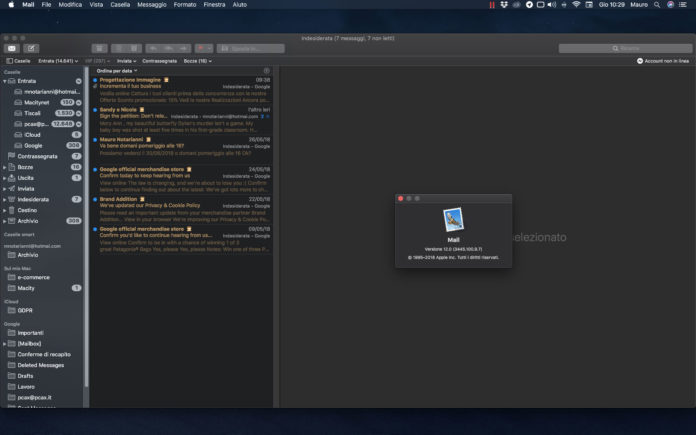Toggle mailbox list with Caselle button
This screenshot has height=435, width=696.
pos(18,61)
